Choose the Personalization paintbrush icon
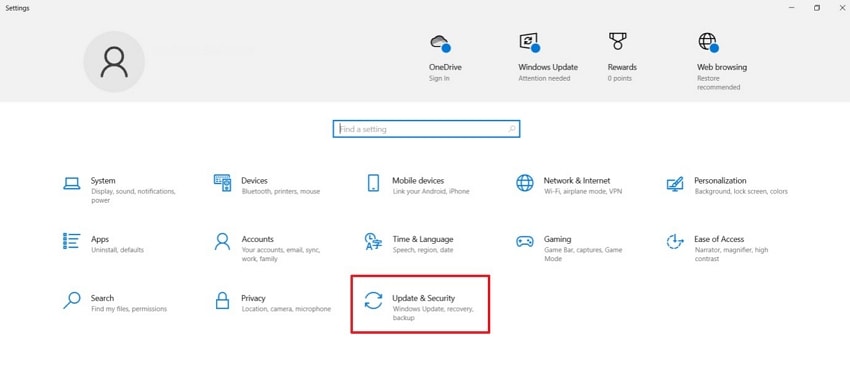The image size is (850, 391). click(675, 184)
